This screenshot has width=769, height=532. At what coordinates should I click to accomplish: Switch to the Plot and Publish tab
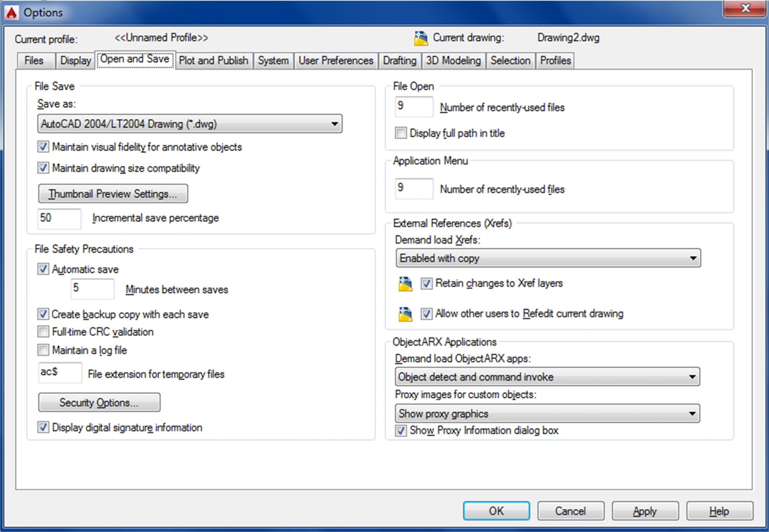pos(213,61)
